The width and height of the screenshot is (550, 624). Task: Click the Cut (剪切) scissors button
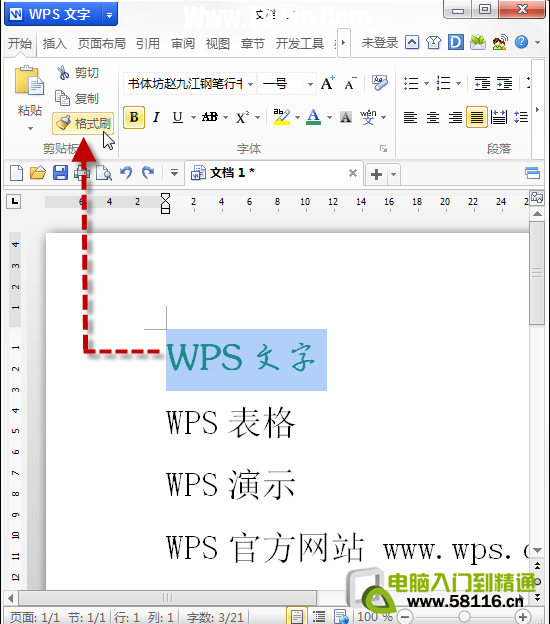[x=78, y=73]
